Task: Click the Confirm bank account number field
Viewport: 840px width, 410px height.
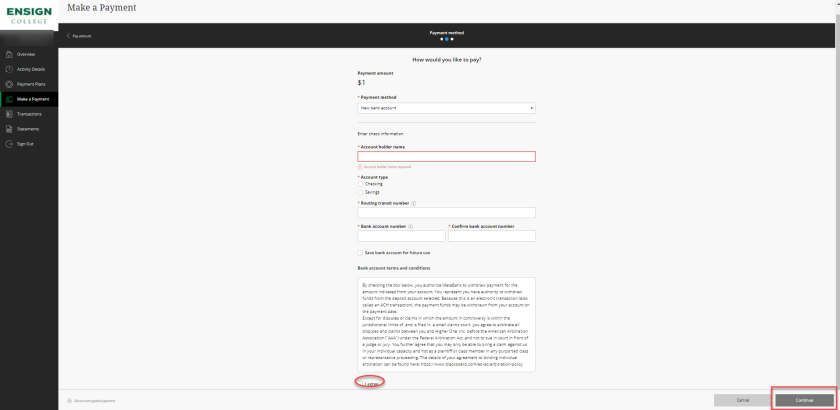Action: pos(491,237)
